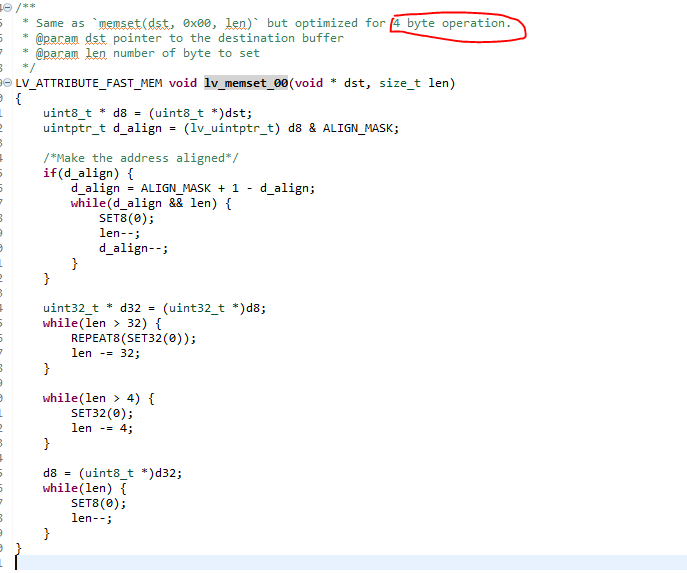Click "@param" on the len comment line
Image resolution: width=687 pixels, height=573 pixels.
[x=57, y=53]
